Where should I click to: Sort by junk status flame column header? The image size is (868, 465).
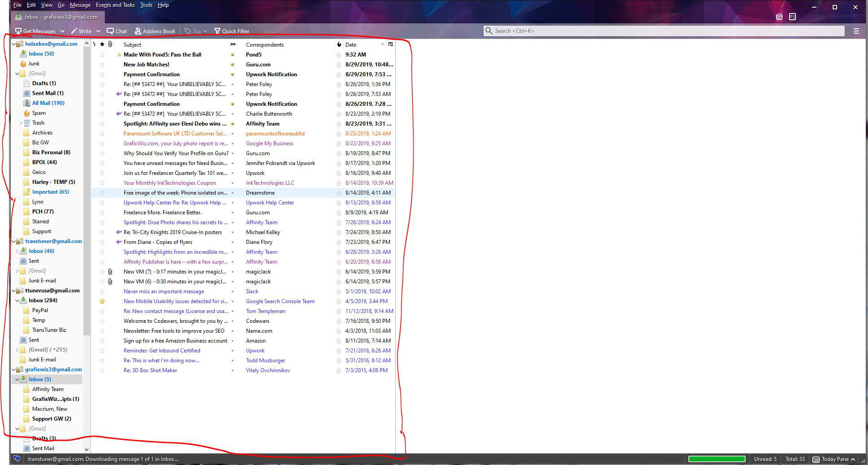pos(339,44)
